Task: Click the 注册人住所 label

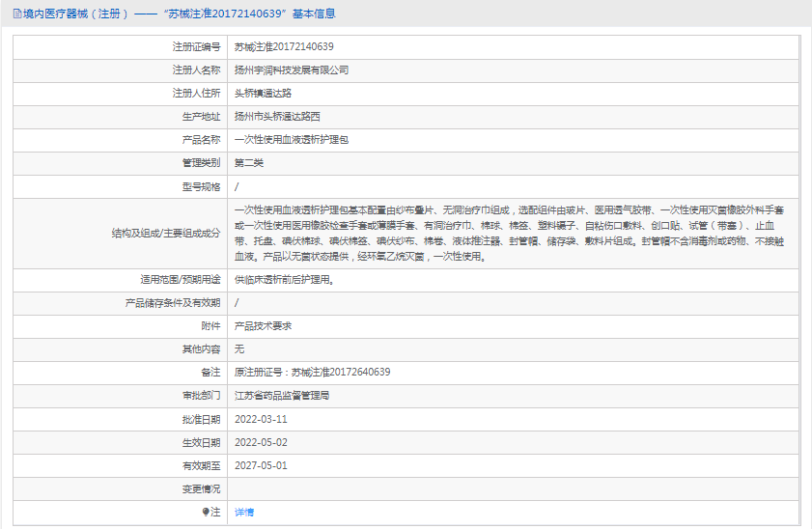Action: pyautogui.click(x=196, y=94)
